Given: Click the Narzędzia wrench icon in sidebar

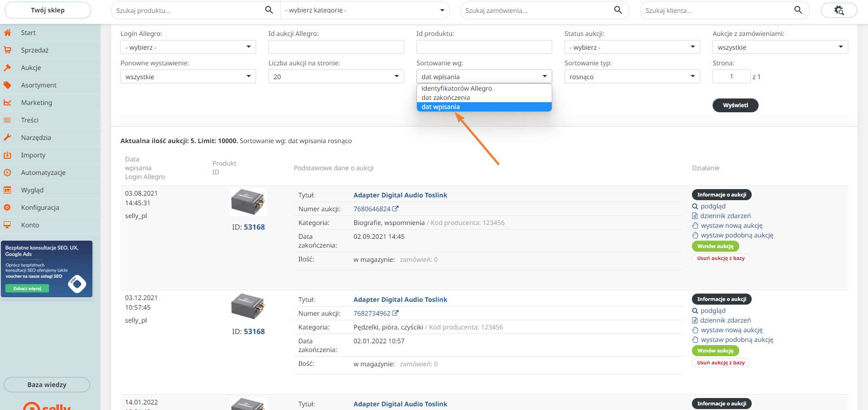Looking at the screenshot, I should click(x=7, y=138).
